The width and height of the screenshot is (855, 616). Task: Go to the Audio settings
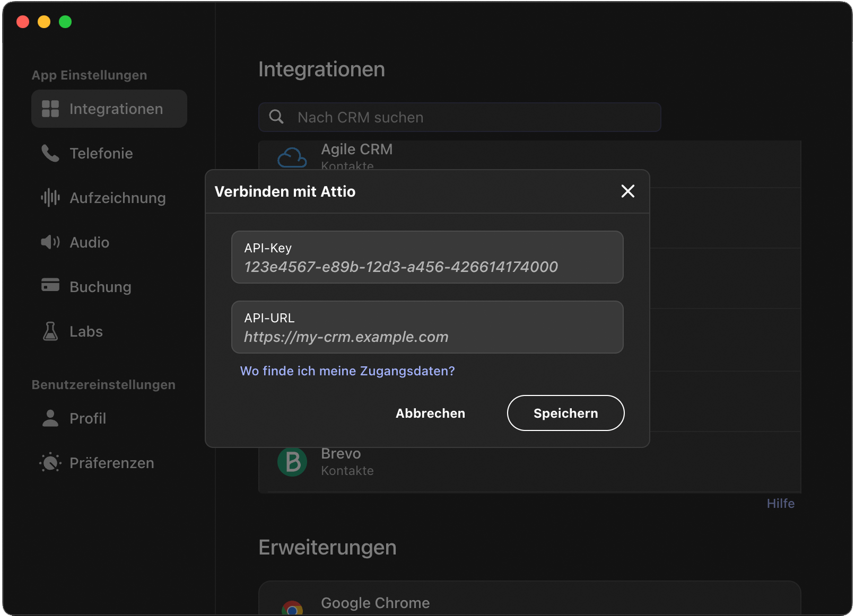[109, 242]
